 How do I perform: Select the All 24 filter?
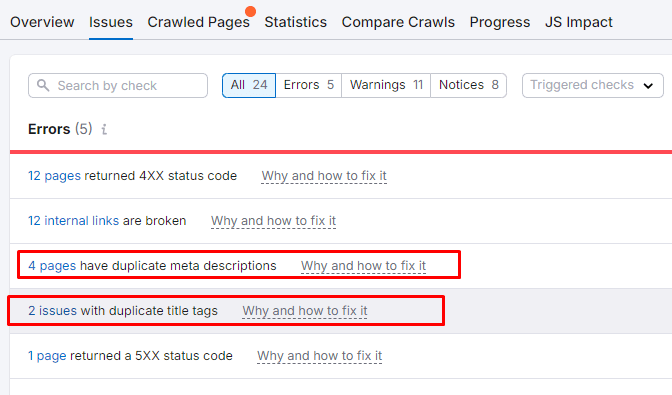tap(249, 85)
